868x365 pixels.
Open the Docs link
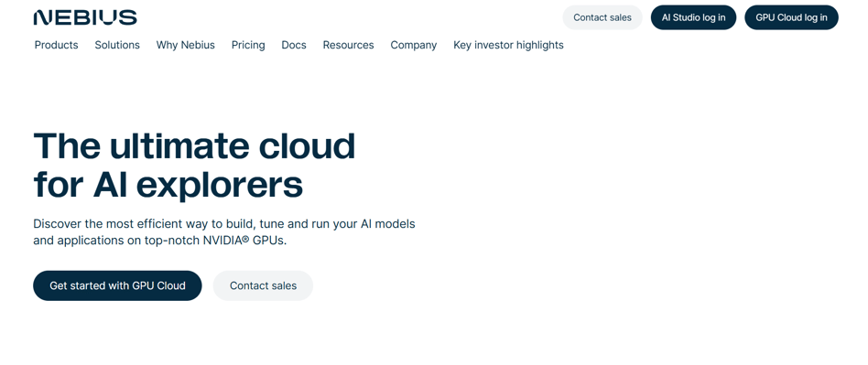(294, 46)
